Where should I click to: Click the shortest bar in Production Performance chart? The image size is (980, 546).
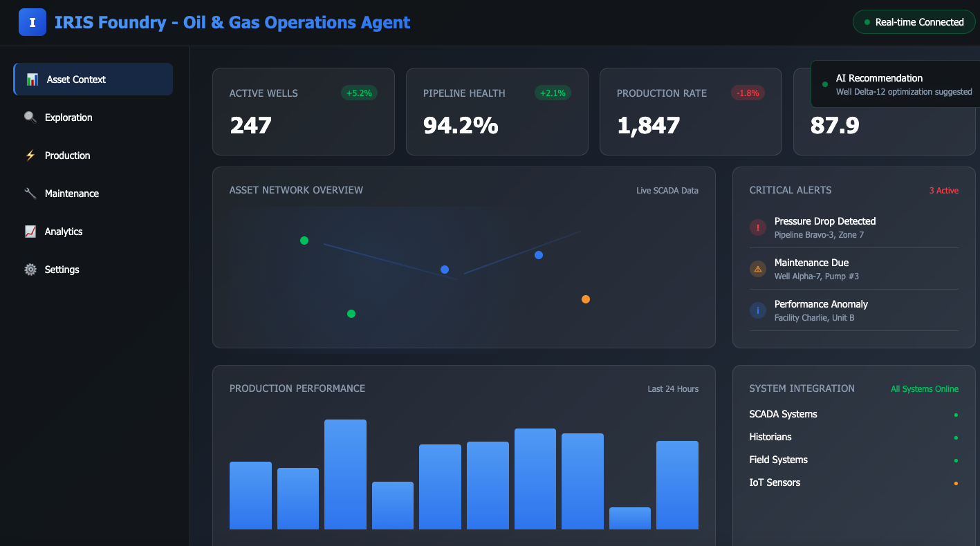coord(629,518)
